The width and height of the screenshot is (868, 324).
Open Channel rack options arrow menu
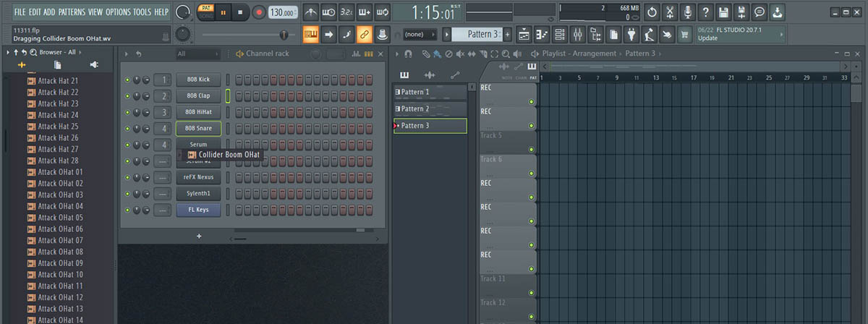tap(126, 54)
